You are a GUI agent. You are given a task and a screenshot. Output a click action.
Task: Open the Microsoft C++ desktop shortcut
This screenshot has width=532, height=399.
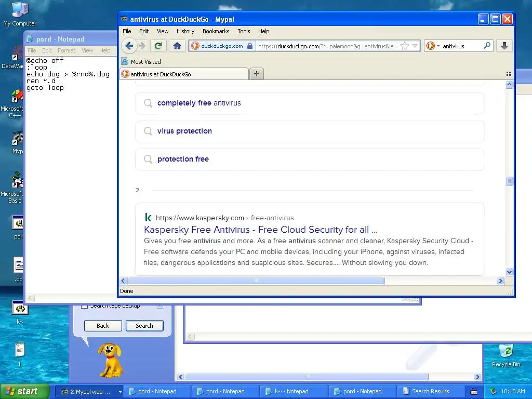14,104
